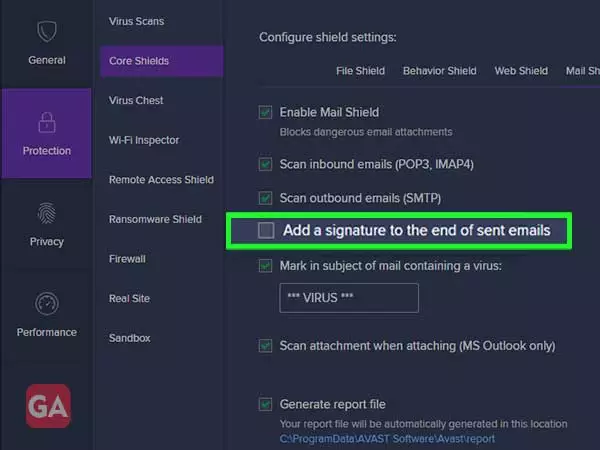Screen dimensions: 600x450
Task: Select the Protection padlock icon
Action: point(47,122)
